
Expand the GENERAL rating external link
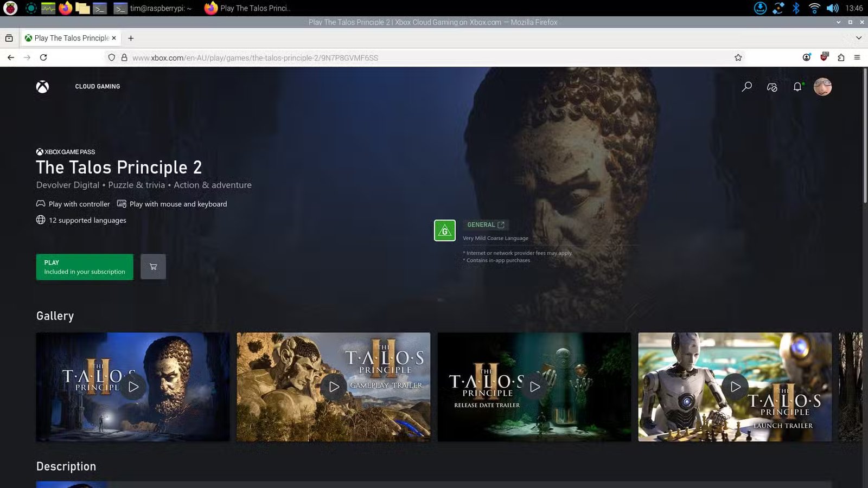(500, 224)
